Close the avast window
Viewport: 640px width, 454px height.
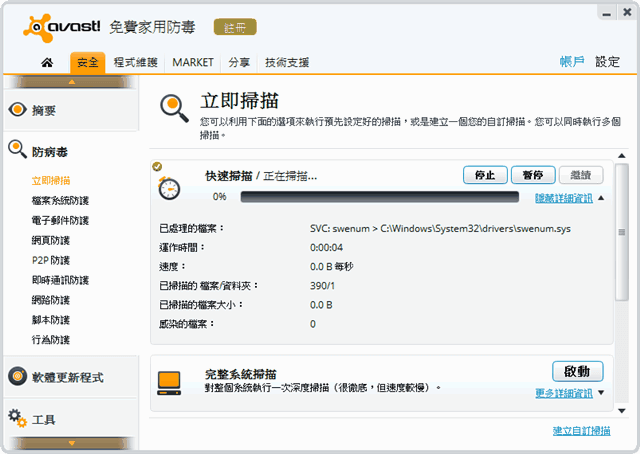click(627, 13)
